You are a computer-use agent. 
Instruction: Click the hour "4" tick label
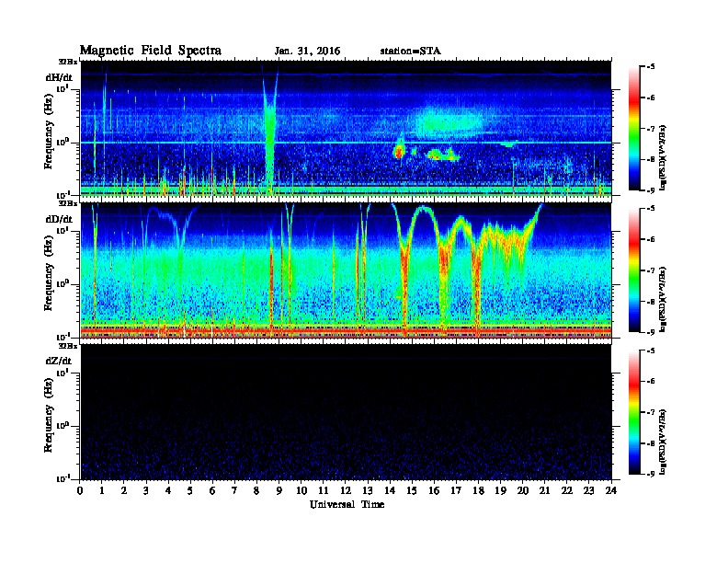click(168, 491)
